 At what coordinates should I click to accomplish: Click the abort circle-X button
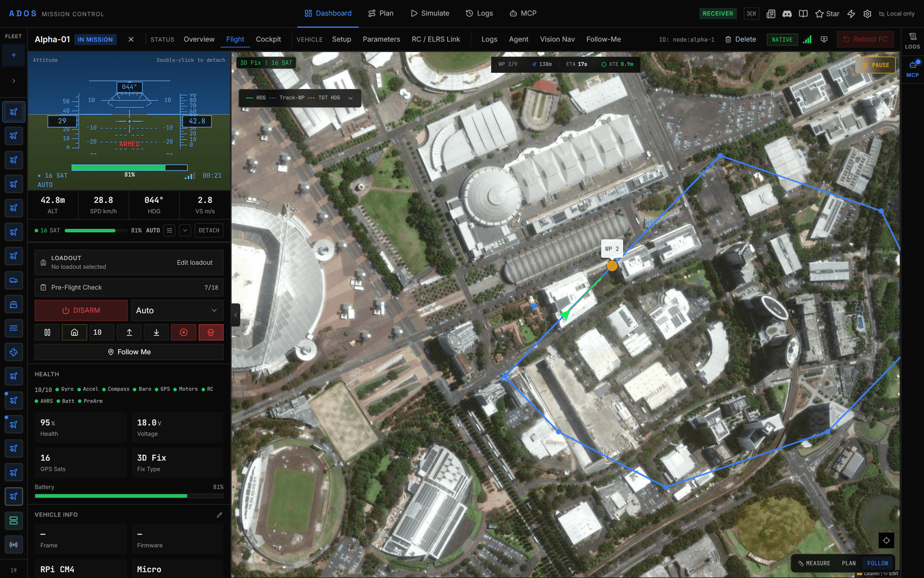tap(184, 332)
